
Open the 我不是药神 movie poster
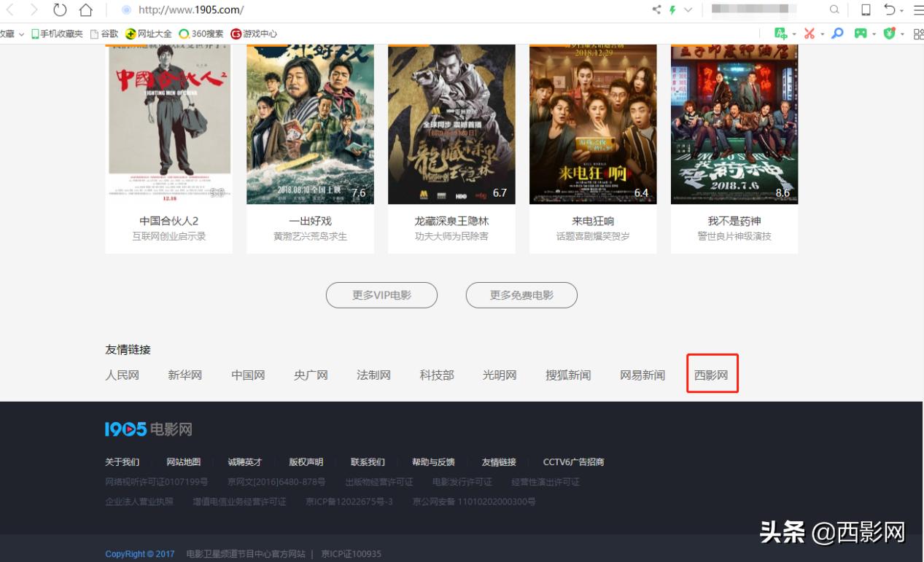click(734, 124)
